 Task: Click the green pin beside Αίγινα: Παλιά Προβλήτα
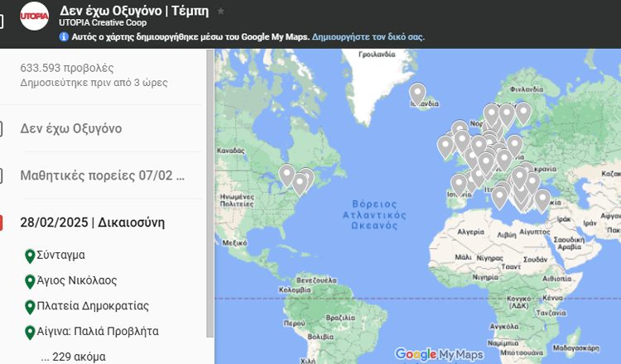click(30, 333)
